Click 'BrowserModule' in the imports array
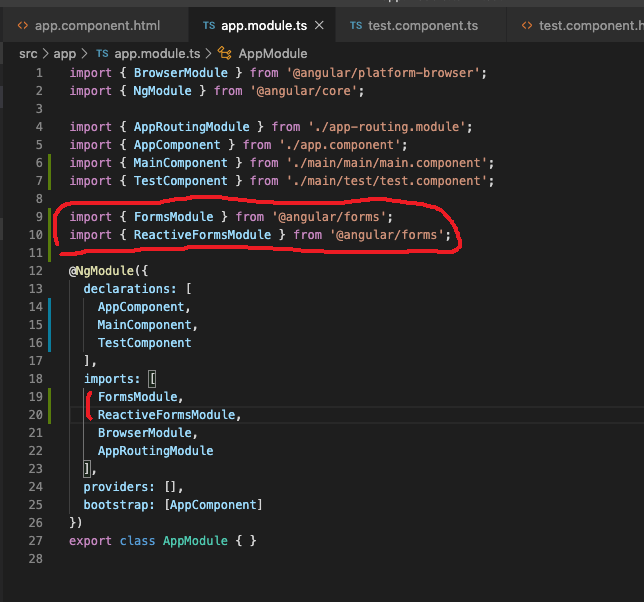The height and width of the screenshot is (602, 644). 145,433
